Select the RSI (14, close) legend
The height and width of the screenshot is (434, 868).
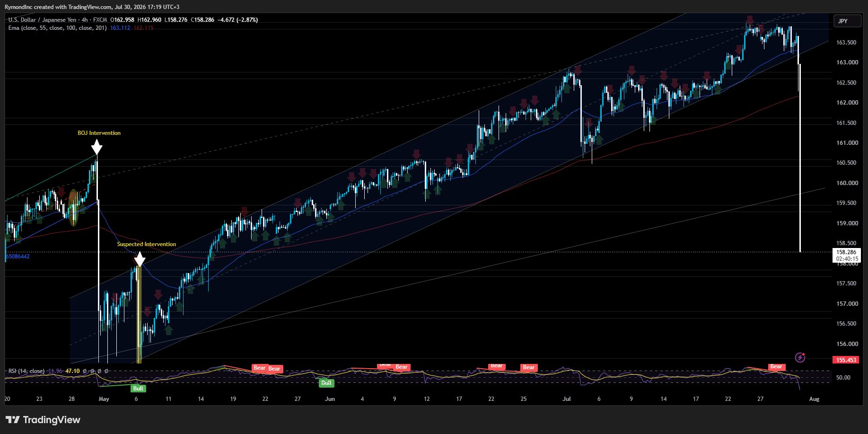26,371
